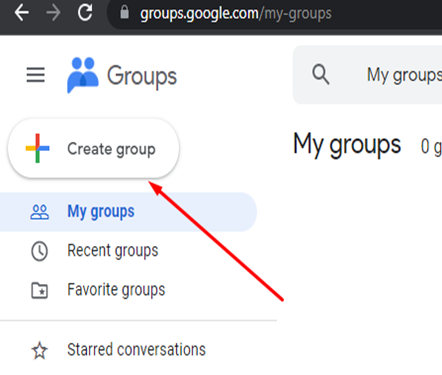Open Favorite groups
Viewport: 442px width, 375px height.
(x=116, y=290)
